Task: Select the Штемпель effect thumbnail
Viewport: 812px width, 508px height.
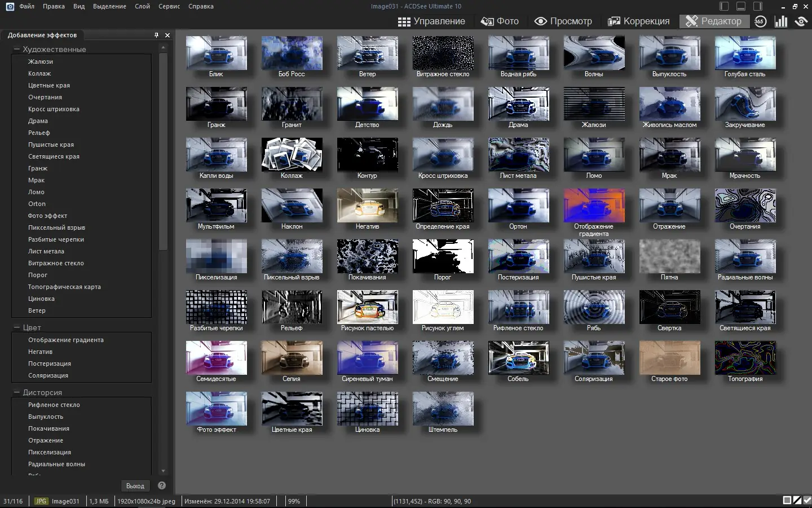Action: pos(443,409)
